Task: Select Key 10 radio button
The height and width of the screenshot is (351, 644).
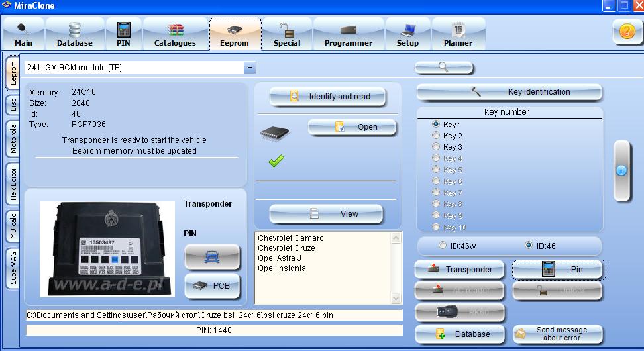Action: 436,227
